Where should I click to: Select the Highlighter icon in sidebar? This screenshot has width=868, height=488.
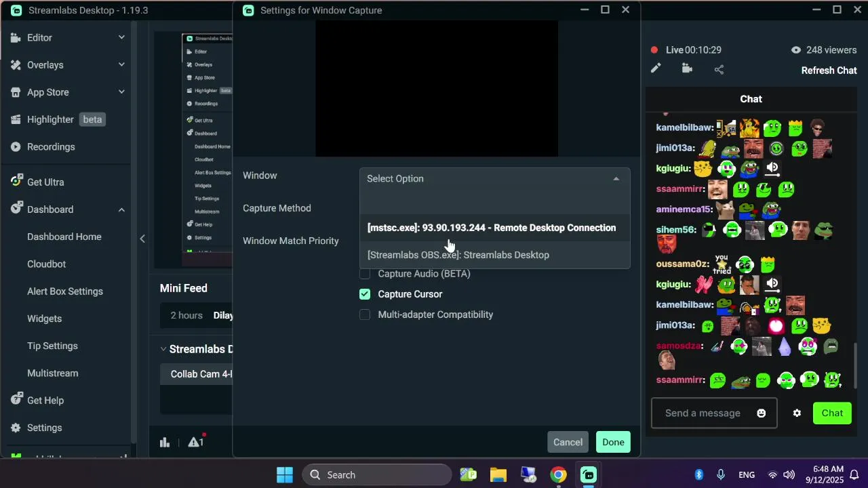click(x=16, y=119)
